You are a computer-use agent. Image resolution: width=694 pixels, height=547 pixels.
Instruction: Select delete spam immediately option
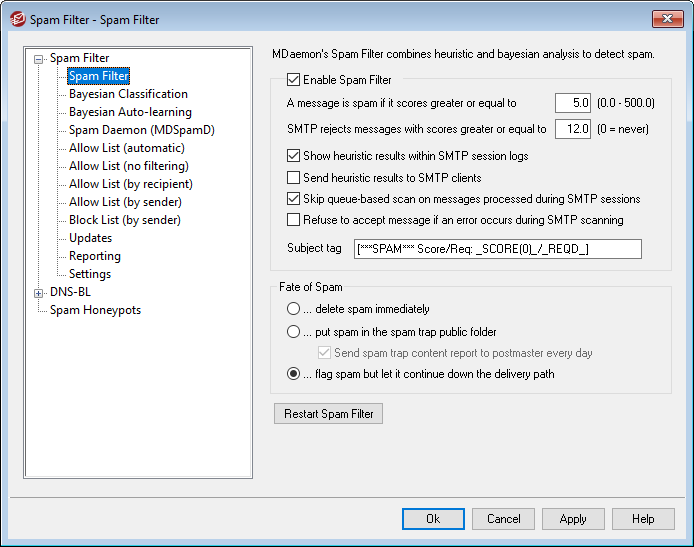pyautogui.click(x=293, y=309)
